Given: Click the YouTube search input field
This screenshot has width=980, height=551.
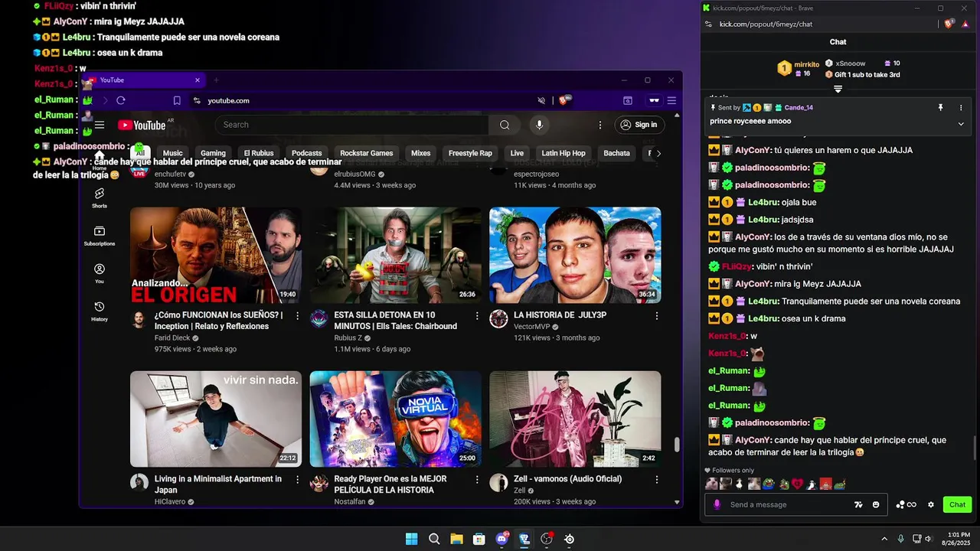Looking at the screenshot, I should [352, 125].
